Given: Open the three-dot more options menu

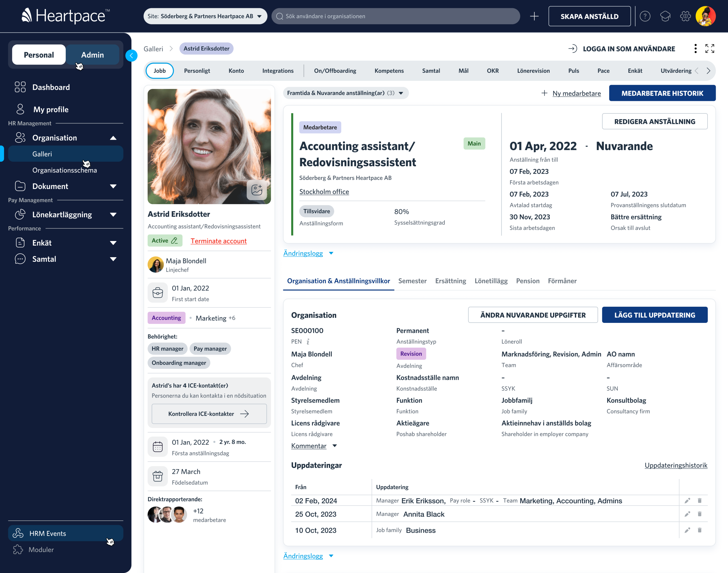Looking at the screenshot, I should coord(696,49).
